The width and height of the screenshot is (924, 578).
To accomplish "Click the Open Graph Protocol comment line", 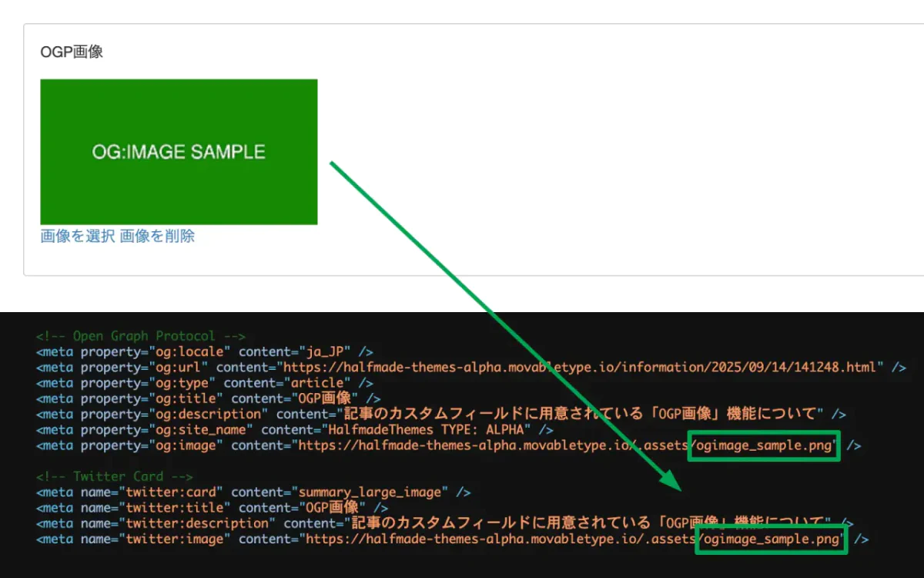I will 140,336.
